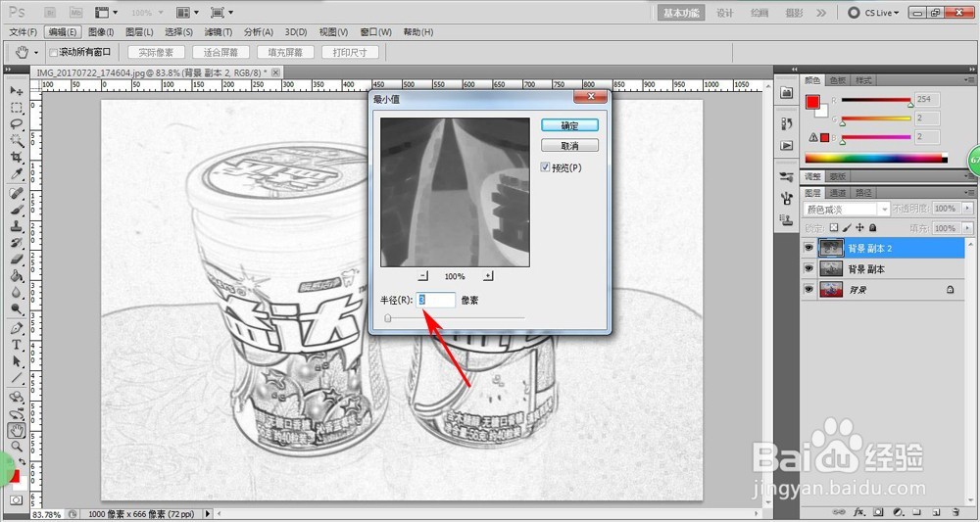Select the Eraser tool
This screenshot has width=980, height=522.
click(x=17, y=260)
